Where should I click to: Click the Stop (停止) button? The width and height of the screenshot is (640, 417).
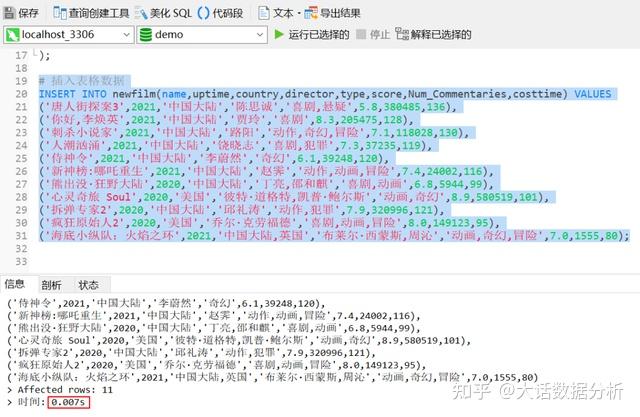tap(373, 35)
